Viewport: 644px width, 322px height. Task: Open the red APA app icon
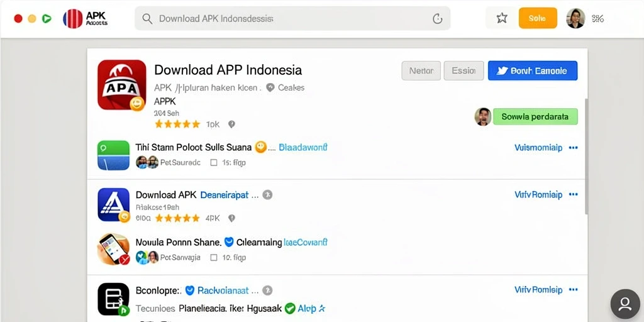[121, 85]
